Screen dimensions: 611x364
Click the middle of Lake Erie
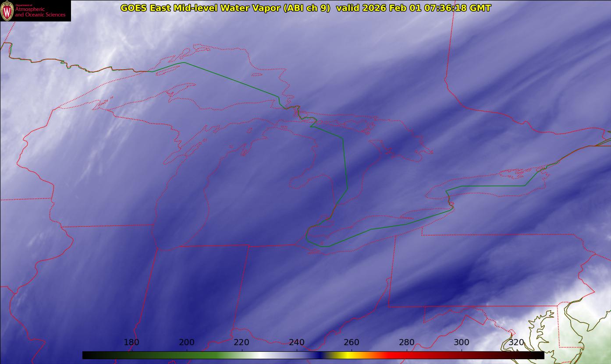point(373,223)
